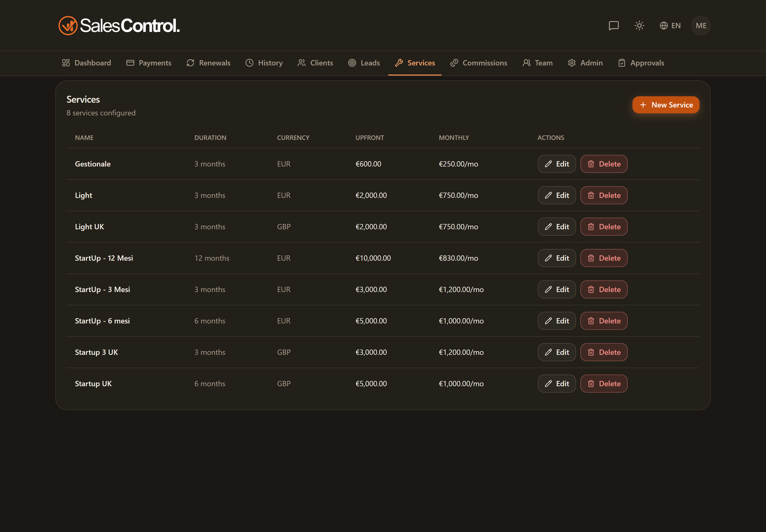Switch to the Renewals tab
Viewport: 766px width, 532px height.
coord(208,63)
